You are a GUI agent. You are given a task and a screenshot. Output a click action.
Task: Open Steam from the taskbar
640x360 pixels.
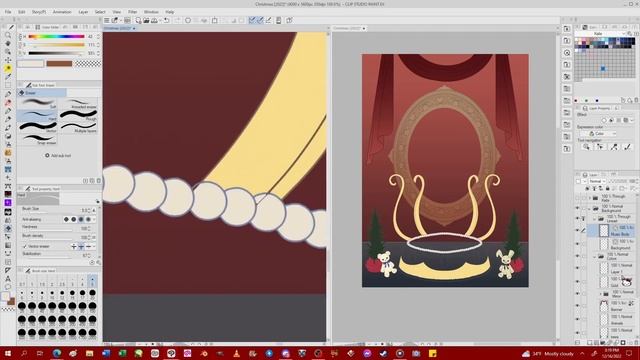(383, 353)
